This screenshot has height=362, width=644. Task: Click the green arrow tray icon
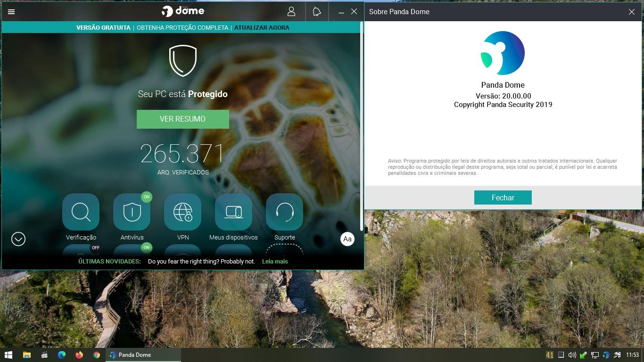coord(583,355)
